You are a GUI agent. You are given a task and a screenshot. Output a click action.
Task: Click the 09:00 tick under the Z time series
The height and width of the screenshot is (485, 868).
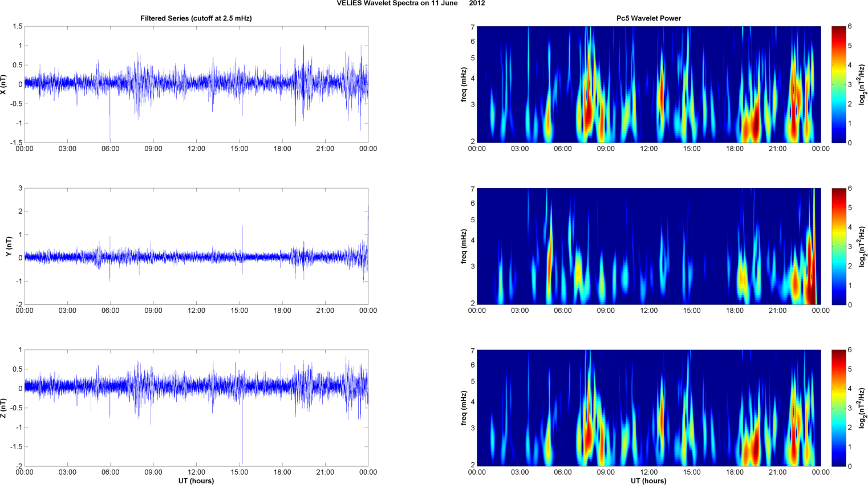153,472
